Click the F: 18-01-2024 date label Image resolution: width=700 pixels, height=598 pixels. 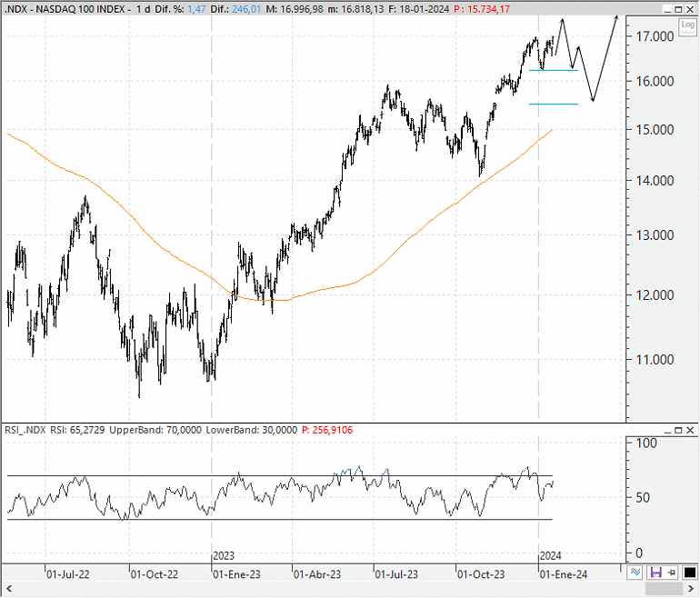(418, 9)
